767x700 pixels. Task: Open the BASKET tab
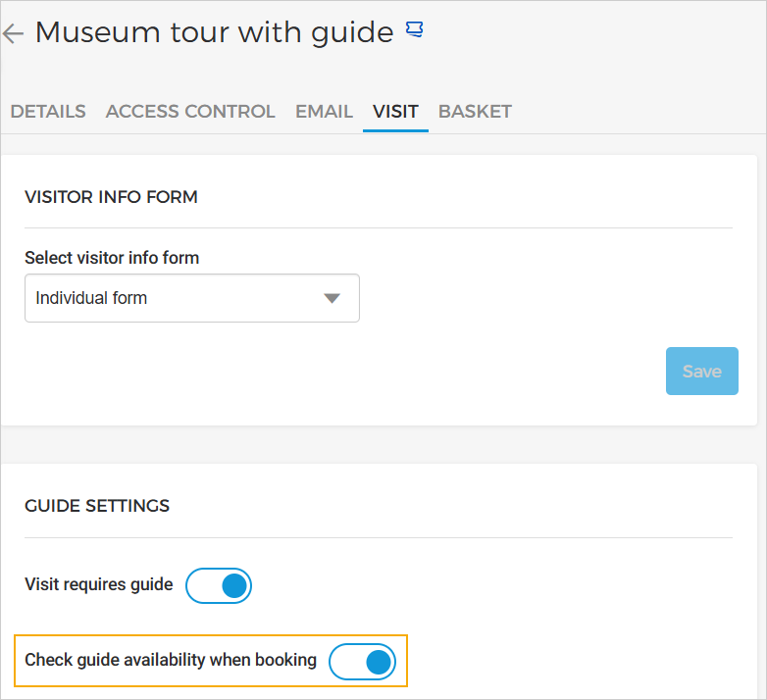tap(475, 111)
